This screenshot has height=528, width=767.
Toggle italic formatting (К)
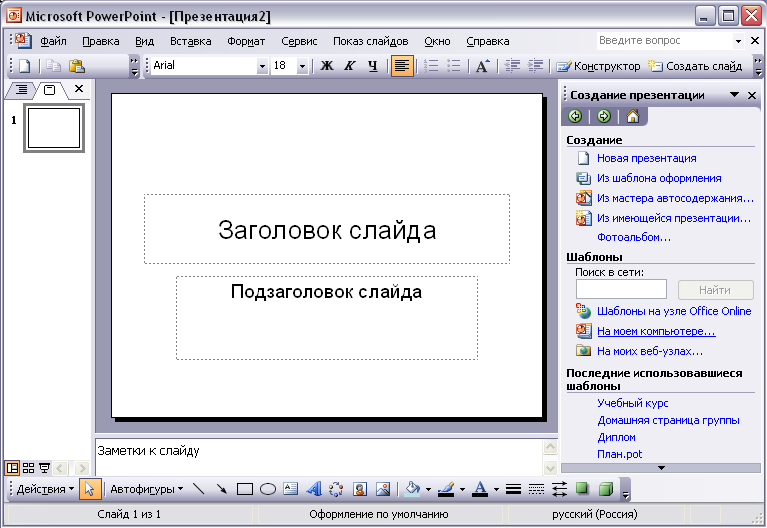pos(349,66)
